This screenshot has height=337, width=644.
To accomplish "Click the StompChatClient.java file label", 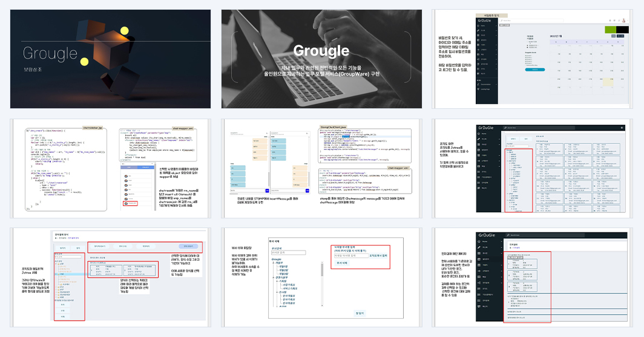I will (x=333, y=128).
